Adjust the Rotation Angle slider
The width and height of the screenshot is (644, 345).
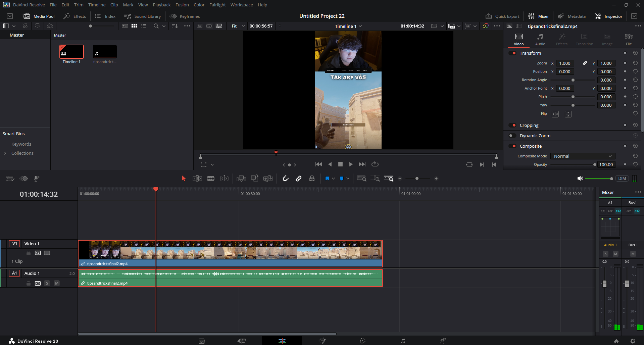[573, 80]
